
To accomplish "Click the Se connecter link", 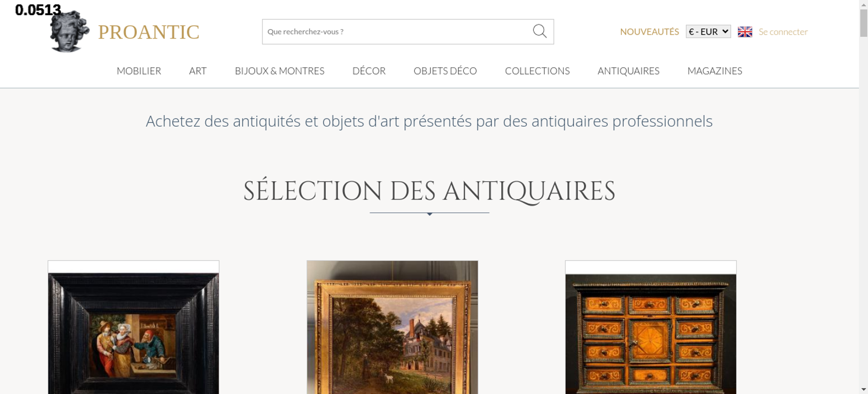I will 783,32.
